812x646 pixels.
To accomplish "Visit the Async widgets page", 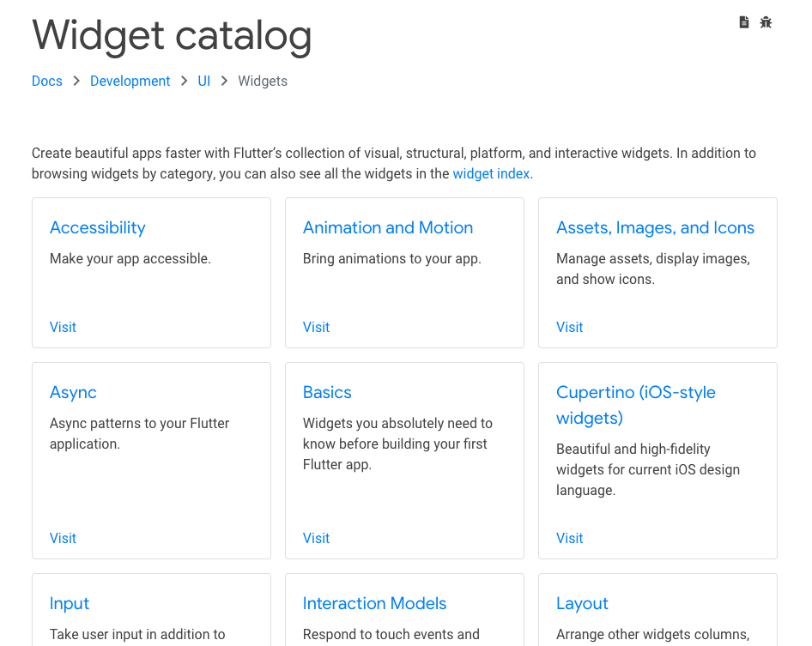I will (63, 539).
